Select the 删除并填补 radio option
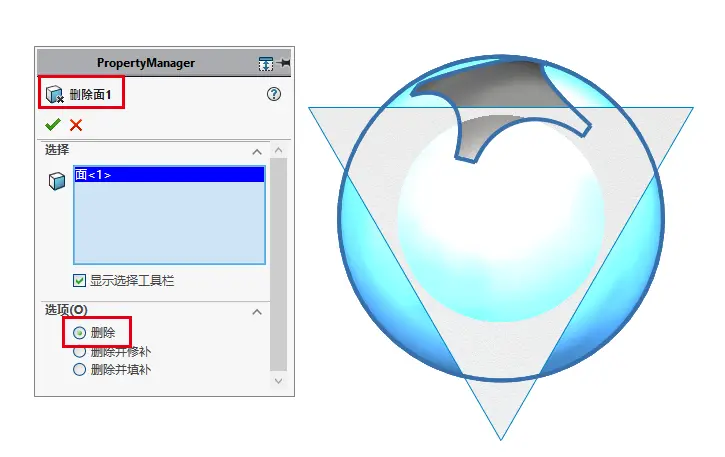Viewport: 725px width, 457px height. point(80,370)
